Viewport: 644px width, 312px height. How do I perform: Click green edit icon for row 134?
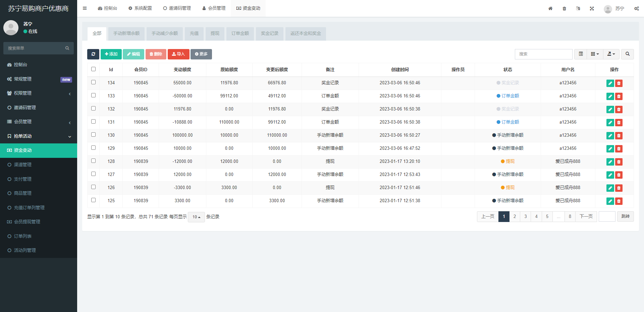coord(610,83)
